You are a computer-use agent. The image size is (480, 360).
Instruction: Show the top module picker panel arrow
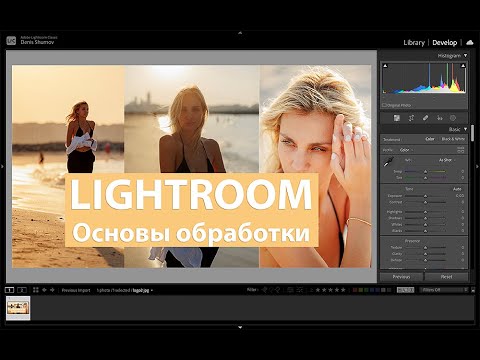pyautogui.click(x=240, y=33)
